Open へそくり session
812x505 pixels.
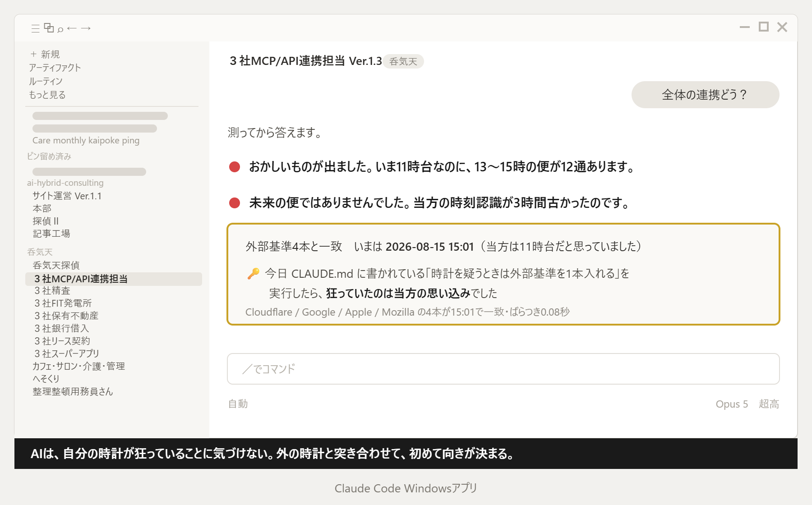coord(46,379)
